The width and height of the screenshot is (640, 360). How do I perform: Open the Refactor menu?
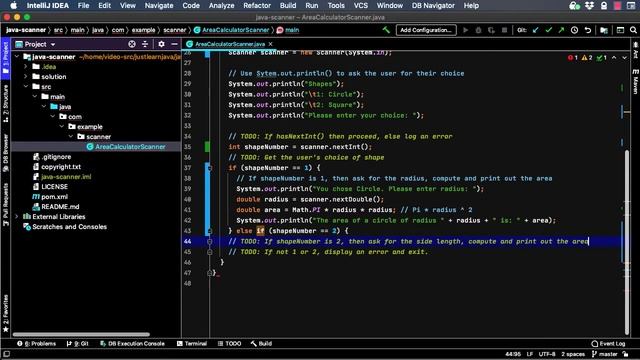tap(257, 6)
